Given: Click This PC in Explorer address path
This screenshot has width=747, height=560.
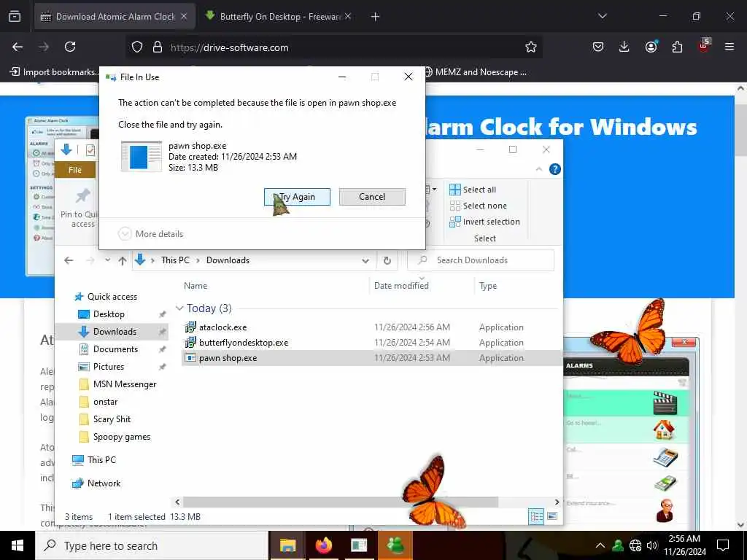Looking at the screenshot, I should point(175,260).
